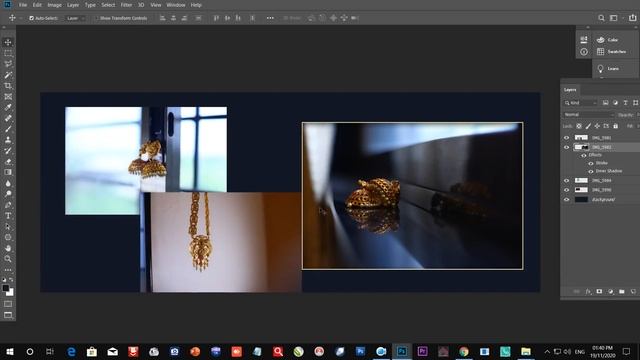The image size is (640, 360).
Task: Select the Blur tool
Action: 8,183
